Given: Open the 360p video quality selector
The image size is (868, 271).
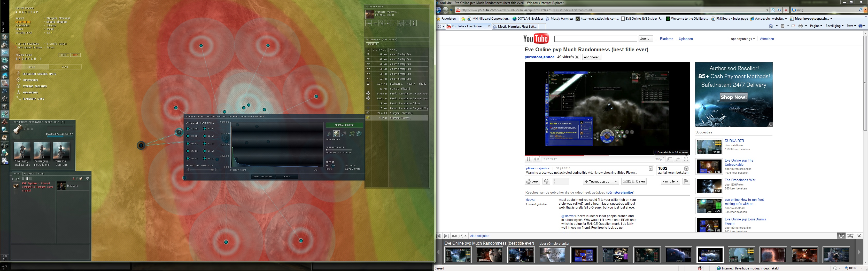Looking at the screenshot, I should (660, 159).
